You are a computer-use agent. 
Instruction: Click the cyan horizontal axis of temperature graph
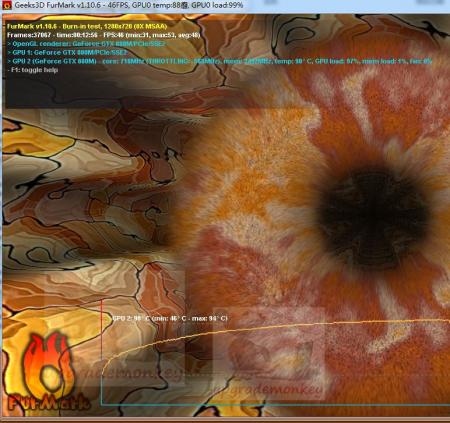(x=276, y=405)
